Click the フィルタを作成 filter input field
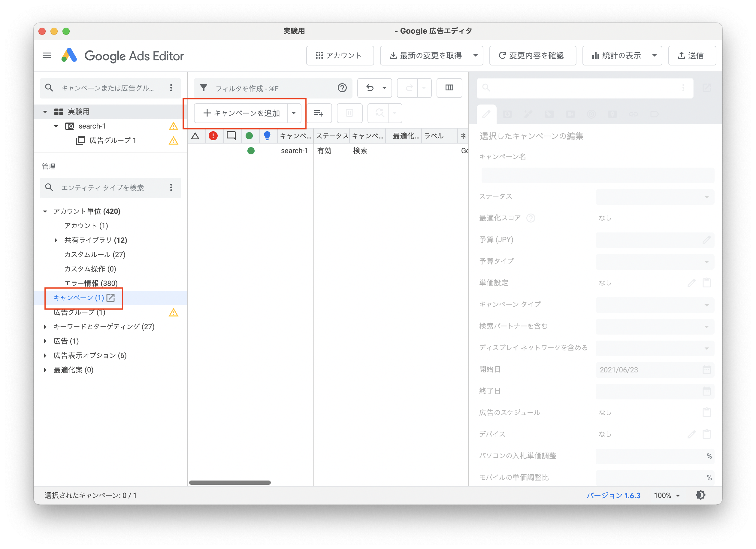Image resolution: width=756 pixels, height=549 pixels. pyautogui.click(x=267, y=88)
